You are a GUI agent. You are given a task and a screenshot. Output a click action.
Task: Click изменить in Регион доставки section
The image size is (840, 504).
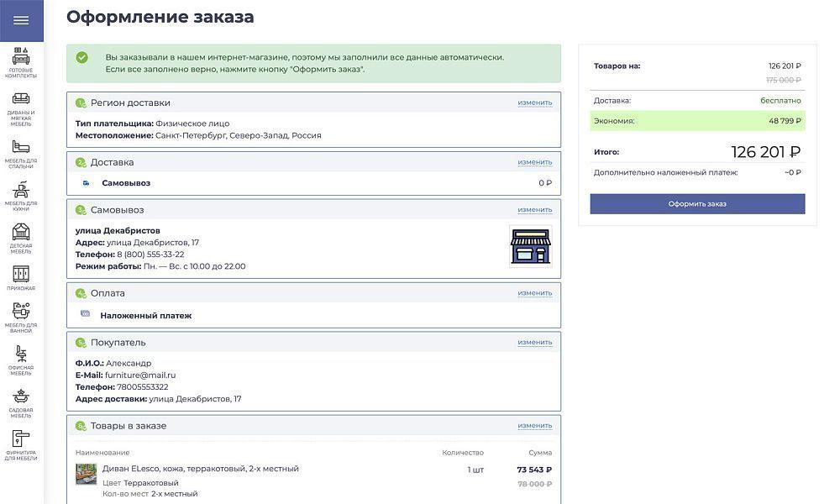(x=534, y=102)
